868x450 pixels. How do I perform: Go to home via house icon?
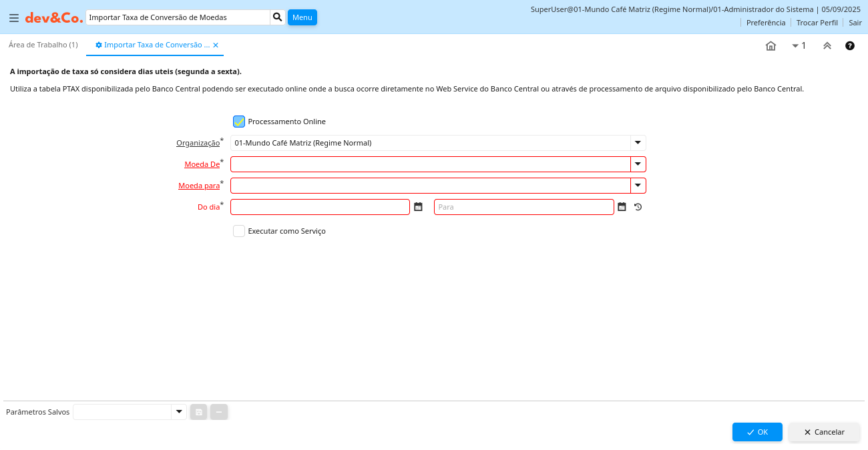pos(771,46)
